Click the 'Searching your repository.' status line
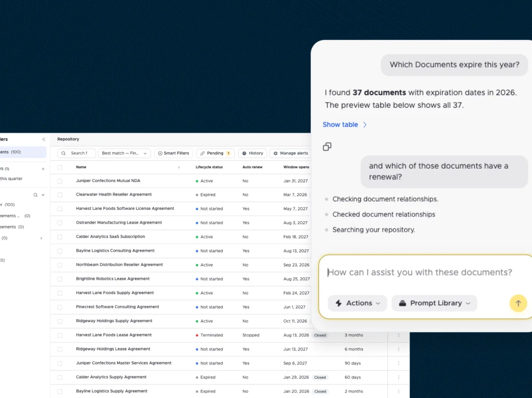532x398 pixels. 374,230
